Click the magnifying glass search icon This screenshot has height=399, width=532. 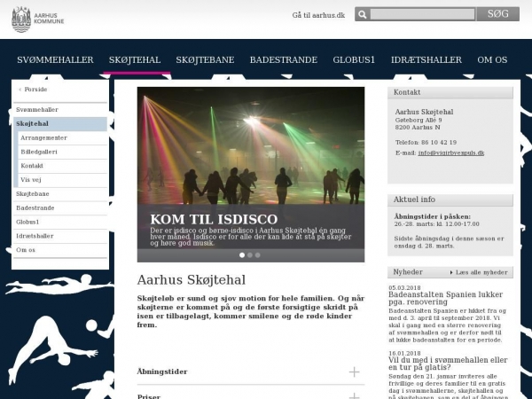(363, 14)
